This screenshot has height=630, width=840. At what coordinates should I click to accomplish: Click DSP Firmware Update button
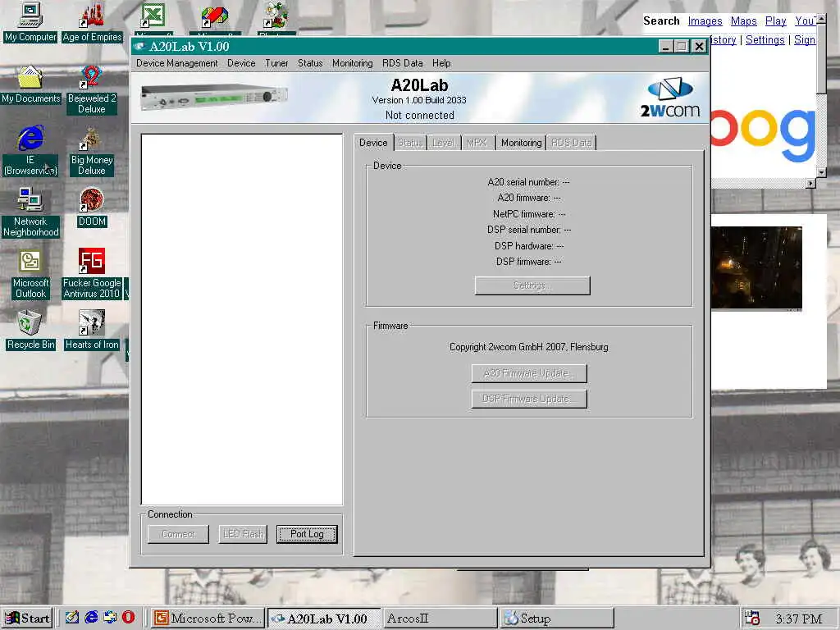[x=529, y=399]
